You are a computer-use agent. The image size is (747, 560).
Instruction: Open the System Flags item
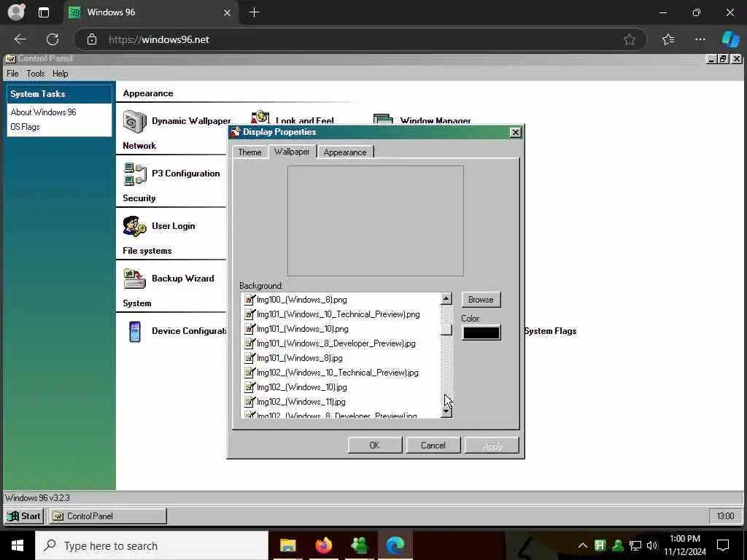point(550,331)
